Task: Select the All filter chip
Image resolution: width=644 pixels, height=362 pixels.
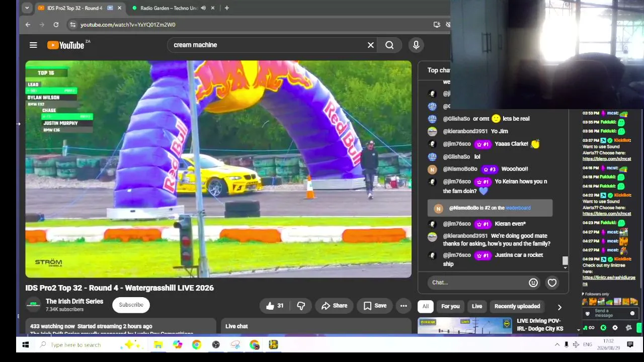Action: (426, 306)
